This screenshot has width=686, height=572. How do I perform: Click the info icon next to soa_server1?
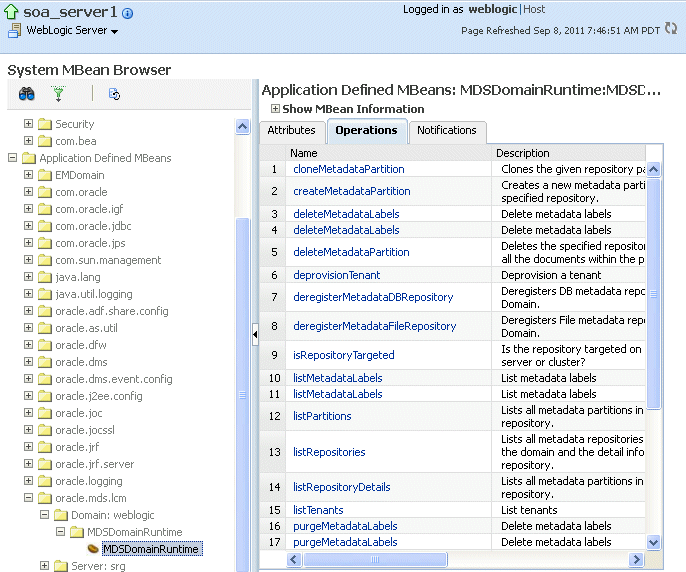[x=127, y=14]
